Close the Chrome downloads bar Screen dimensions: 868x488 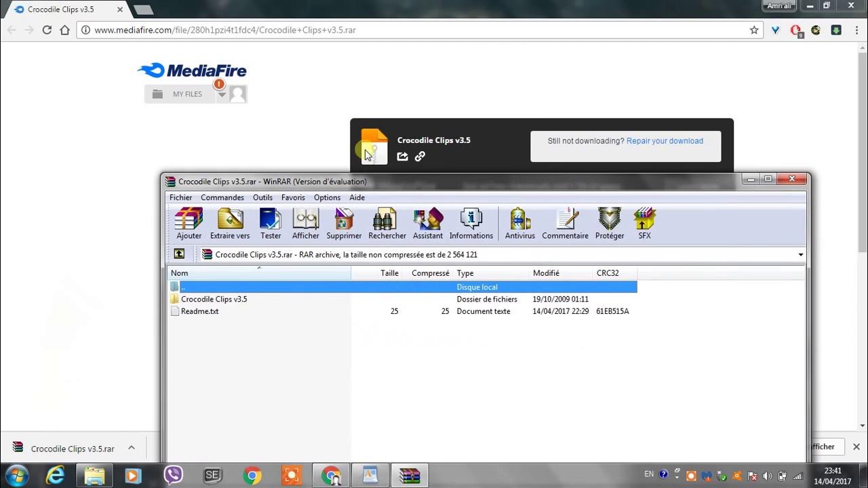pos(856,447)
